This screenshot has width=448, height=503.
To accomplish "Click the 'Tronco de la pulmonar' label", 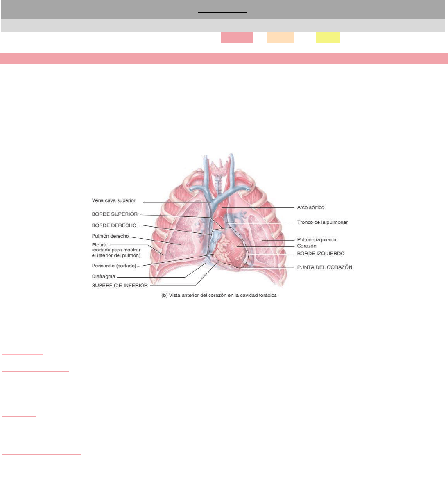I will coord(322,222).
